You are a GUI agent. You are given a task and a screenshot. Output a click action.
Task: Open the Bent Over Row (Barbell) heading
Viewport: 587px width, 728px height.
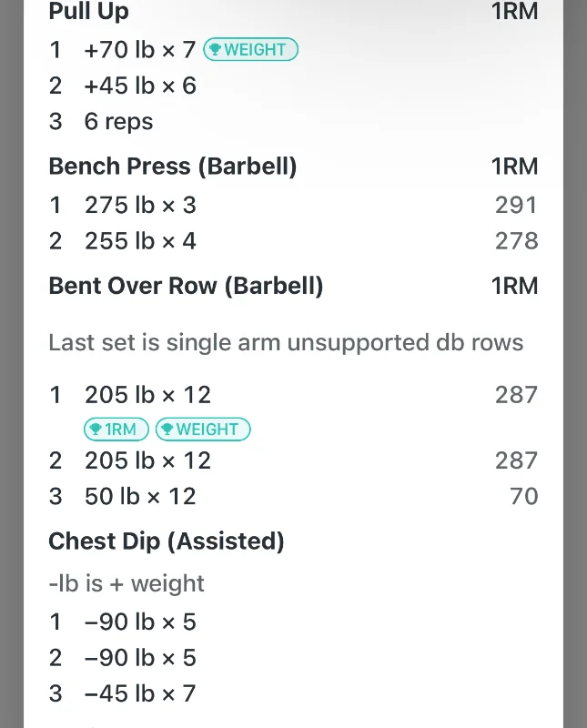click(x=186, y=286)
